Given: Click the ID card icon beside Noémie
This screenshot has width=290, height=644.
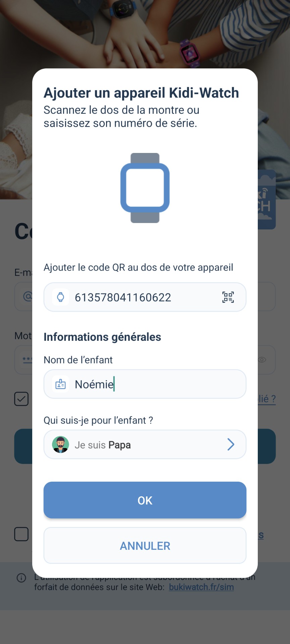Looking at the screenshot, I should (61, 384).
